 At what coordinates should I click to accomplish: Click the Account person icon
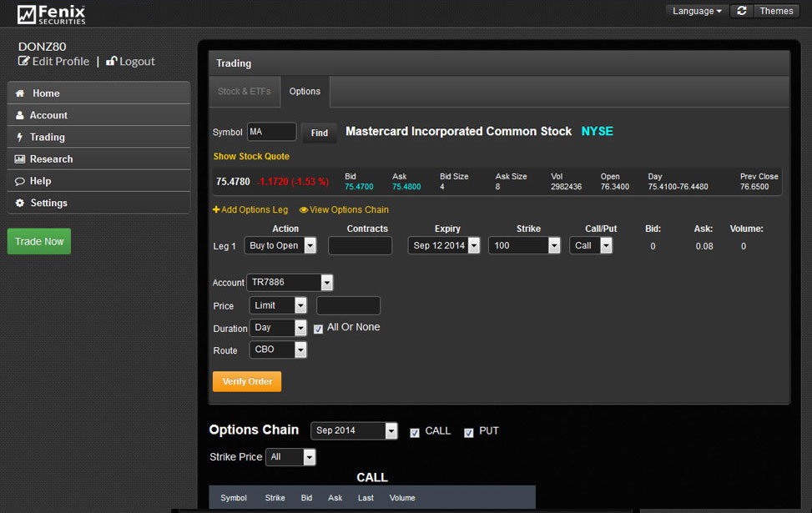point(20,115)
